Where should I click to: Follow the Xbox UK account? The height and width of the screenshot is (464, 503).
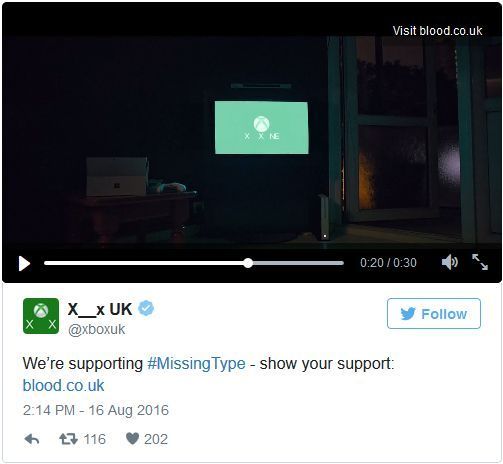pyautogui.click(x=434, y=314)
